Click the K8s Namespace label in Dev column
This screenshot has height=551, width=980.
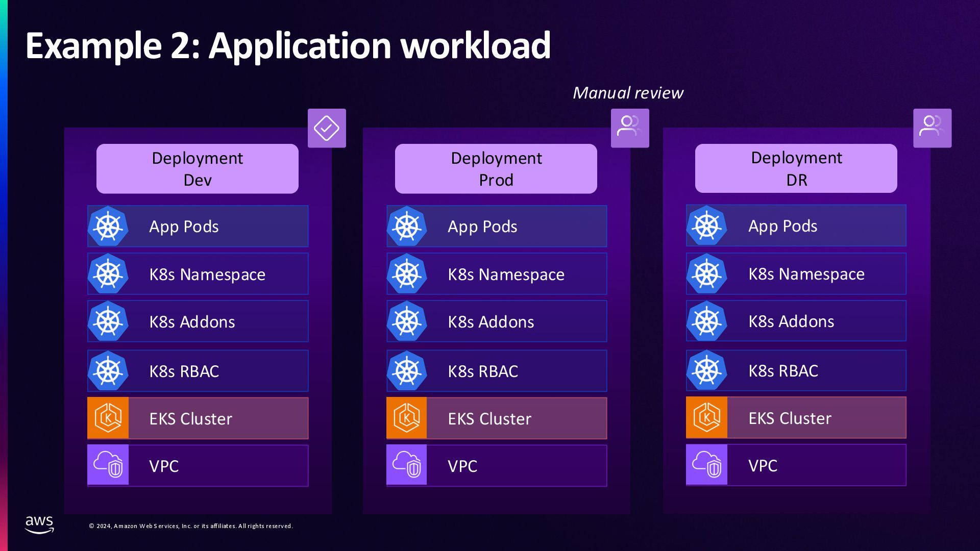[207, 274]
